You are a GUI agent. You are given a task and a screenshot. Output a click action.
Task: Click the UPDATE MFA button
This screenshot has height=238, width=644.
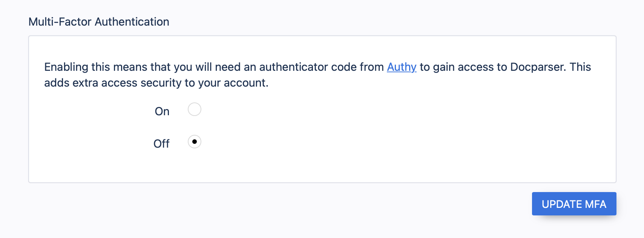pos(574,204)
